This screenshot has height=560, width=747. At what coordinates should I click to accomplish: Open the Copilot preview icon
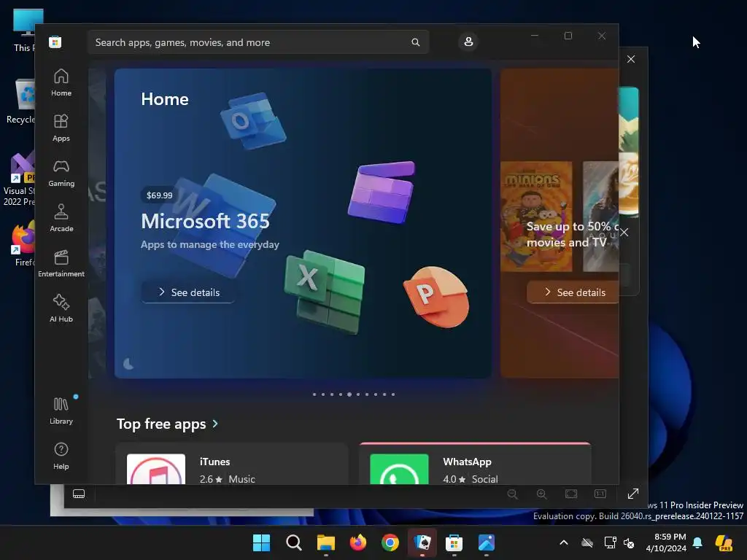(724, 542)
